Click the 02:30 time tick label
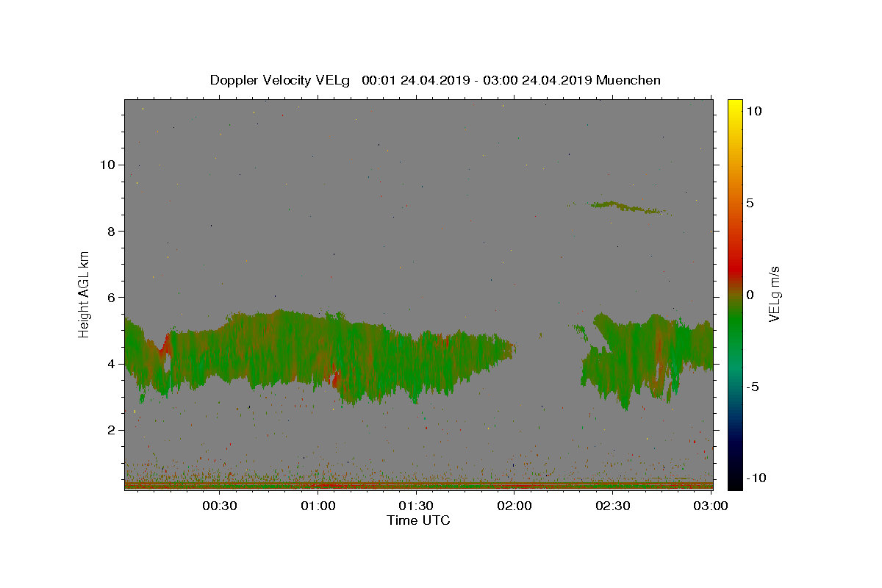Image resolution: width=882 pixels, height=588 pixels. (x=612, y=506)
